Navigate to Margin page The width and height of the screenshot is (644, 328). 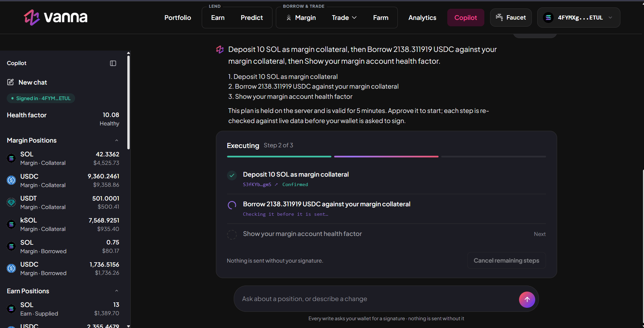tap(301, 18)
